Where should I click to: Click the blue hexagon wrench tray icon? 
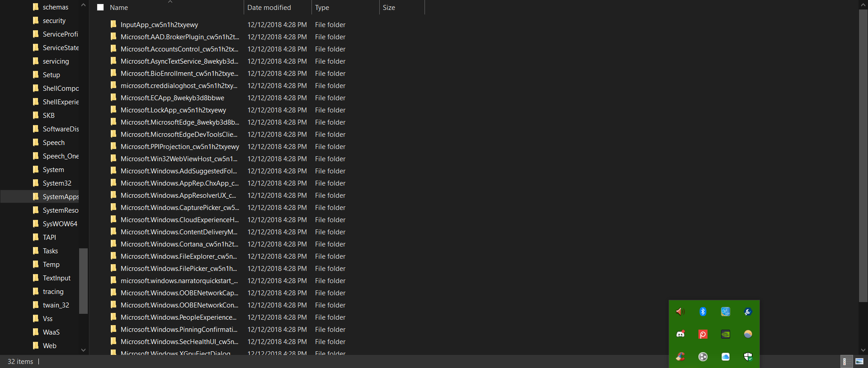coord(748,312)
